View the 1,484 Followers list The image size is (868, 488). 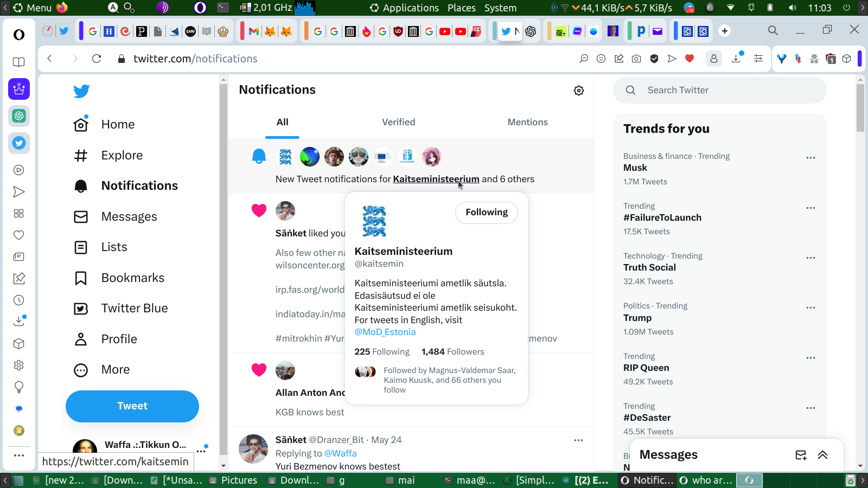[453, 352]
